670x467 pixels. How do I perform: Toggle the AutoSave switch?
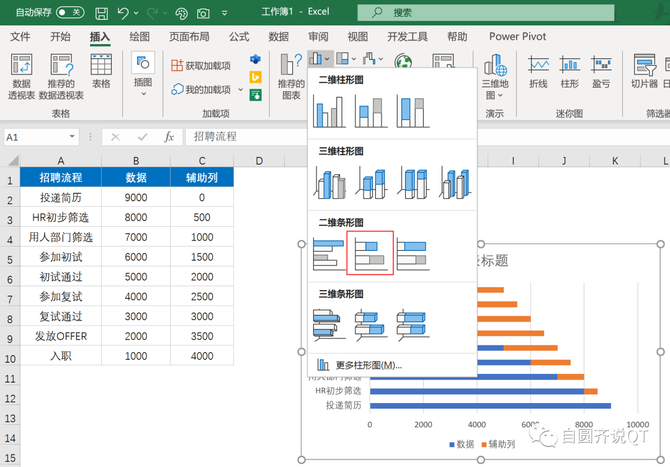tap(70, 12)
